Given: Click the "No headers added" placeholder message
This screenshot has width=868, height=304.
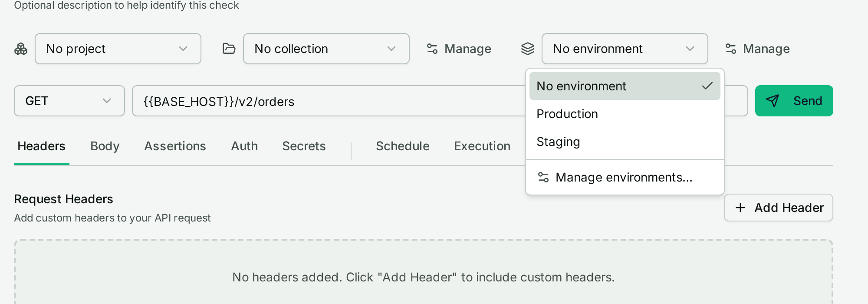Looking at the screenshot, I should (x=424, y=277).
